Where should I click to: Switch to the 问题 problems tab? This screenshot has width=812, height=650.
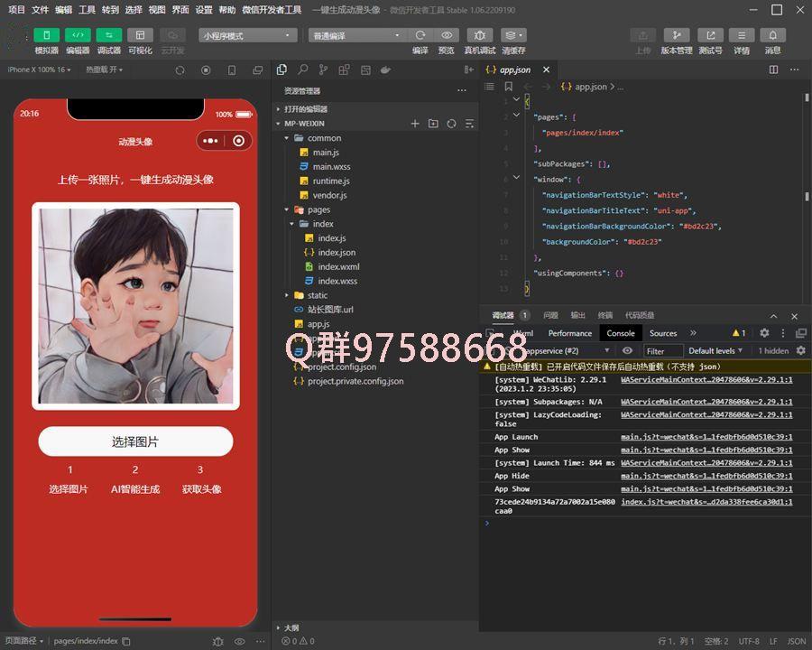pos(550,315)
